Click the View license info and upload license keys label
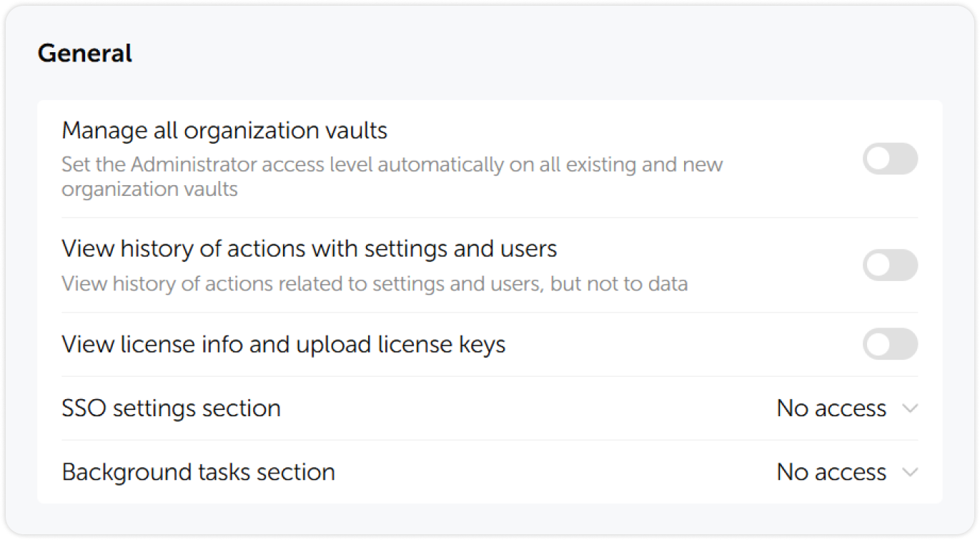 click(x=284, y=344)
